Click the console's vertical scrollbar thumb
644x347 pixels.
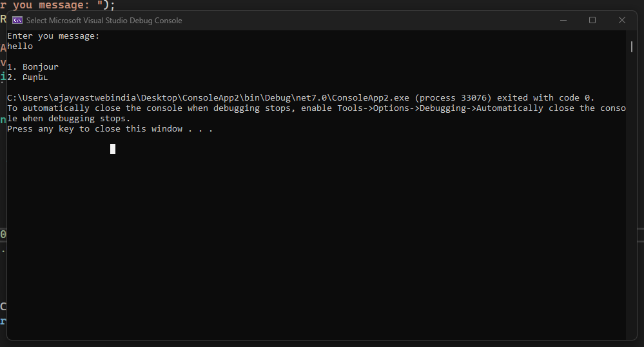pos(631,46)
